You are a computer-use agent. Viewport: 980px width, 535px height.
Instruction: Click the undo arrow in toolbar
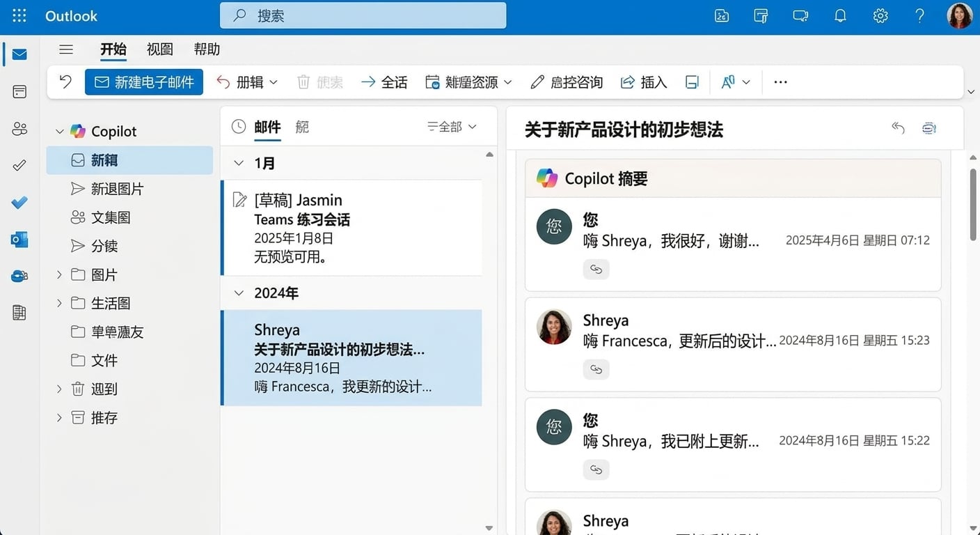65,82
